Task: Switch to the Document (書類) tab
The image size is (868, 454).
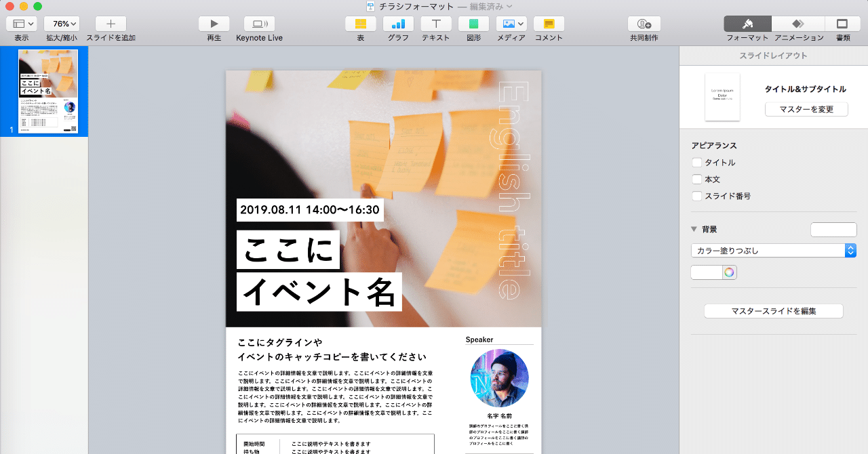Action: click(842, 24)
